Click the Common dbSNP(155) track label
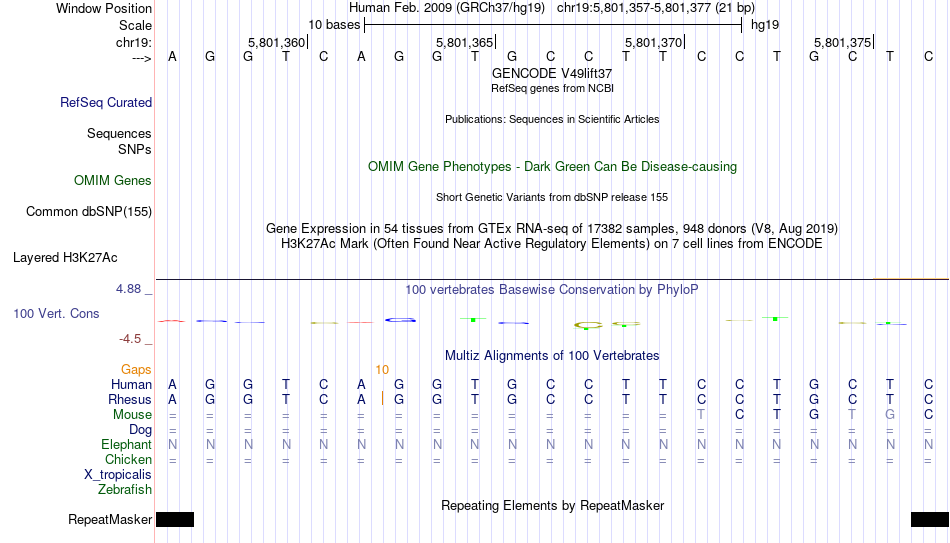 click(x=88, y=212)
